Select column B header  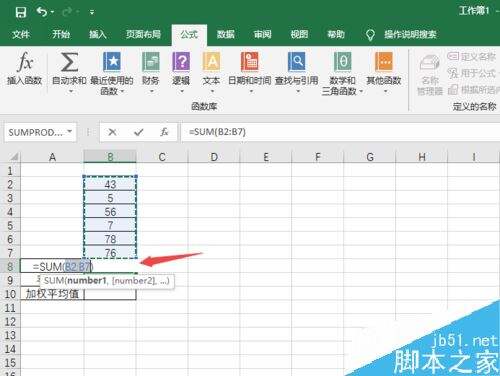click(x=110, y=157)
